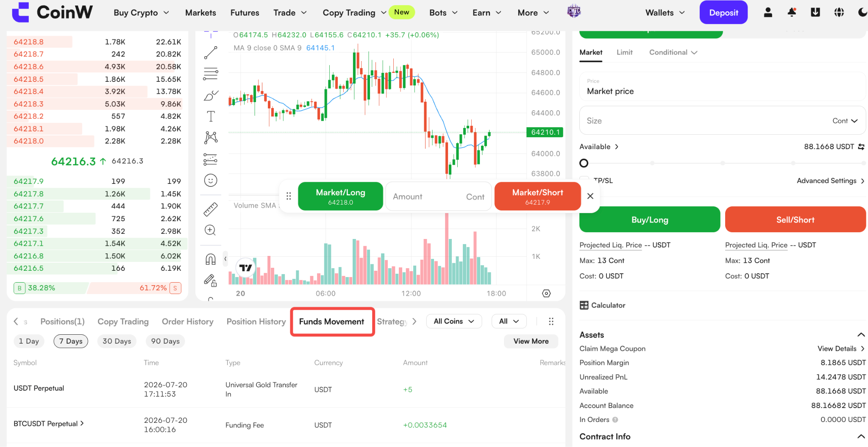Viewport: 868px width, 447px height.
Task: Click the floating Amount input field
Action: 439,197
